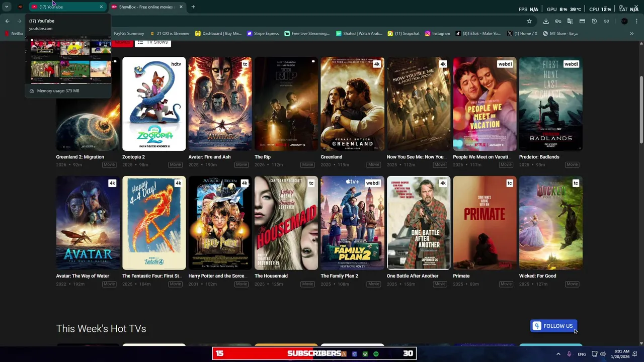The width and height of the screenshot is (644, 362).
Task: Open the 21 OXI is Streamer bookmark
Action: 170,34
